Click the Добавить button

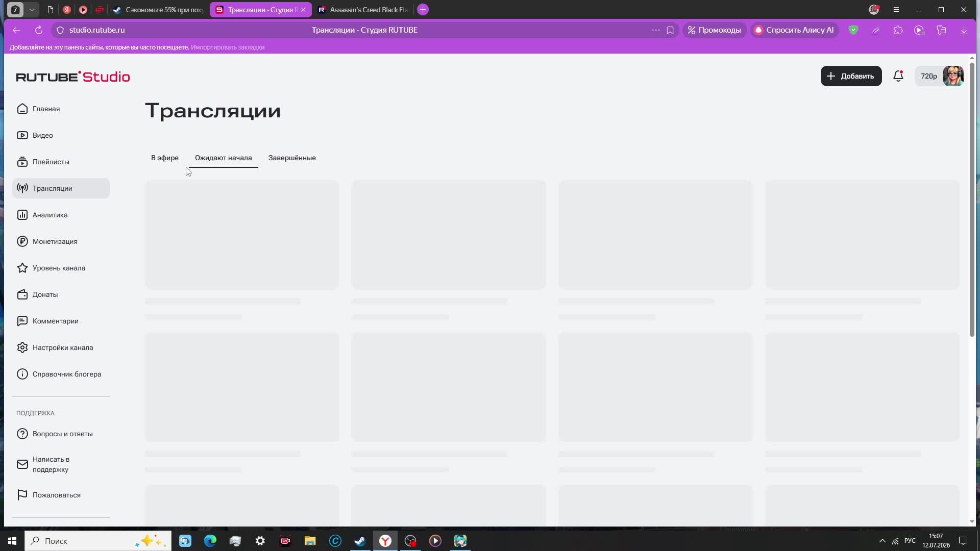851,76
